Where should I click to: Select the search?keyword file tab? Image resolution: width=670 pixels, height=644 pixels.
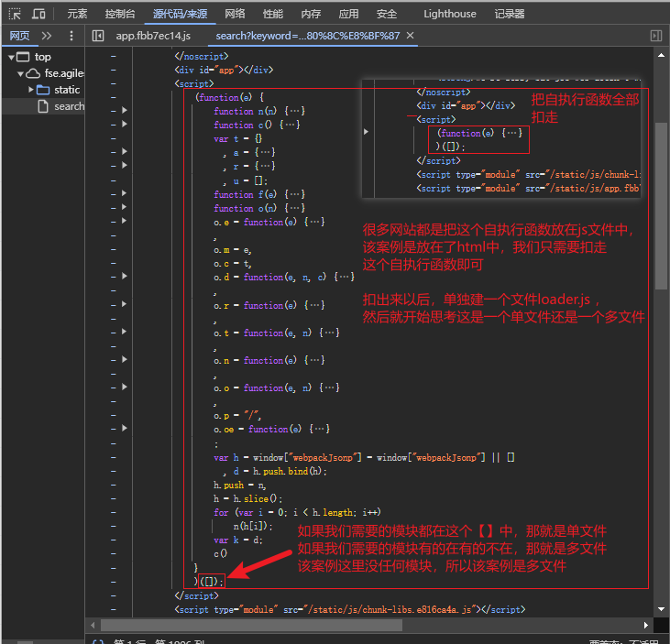pyautogui.click(x=308, y=36)
